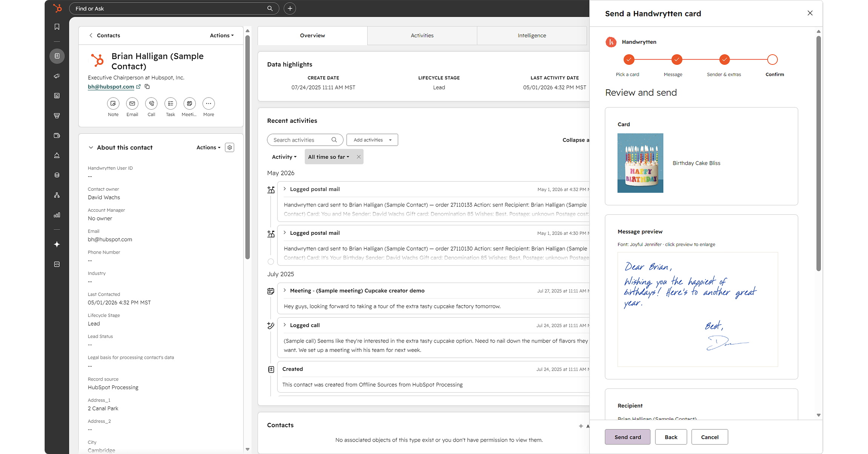This screenshot has width=868, height=454.
Task: Click the Cancel button
Action: pos(710,437)
